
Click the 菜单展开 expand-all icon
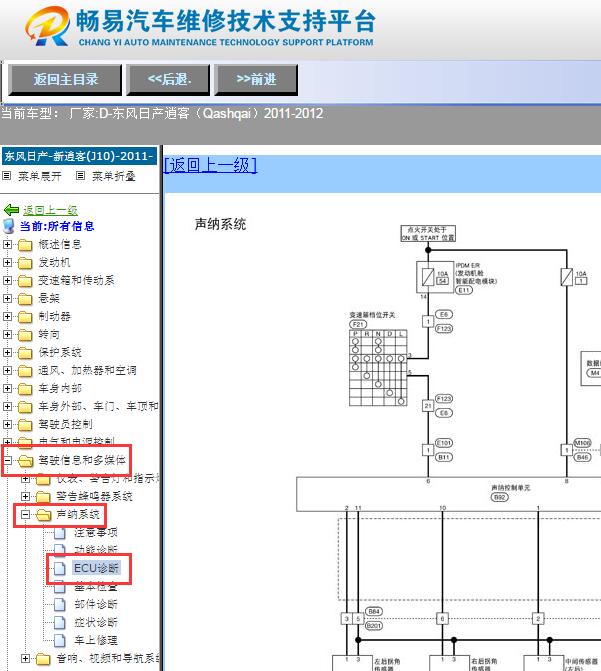[x=7, y=175]
